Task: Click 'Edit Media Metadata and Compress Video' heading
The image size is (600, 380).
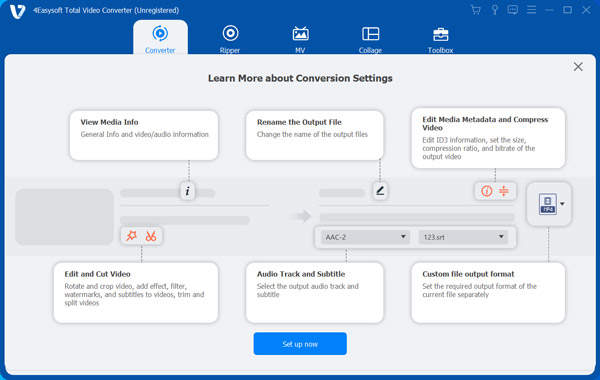Action: 485,124
